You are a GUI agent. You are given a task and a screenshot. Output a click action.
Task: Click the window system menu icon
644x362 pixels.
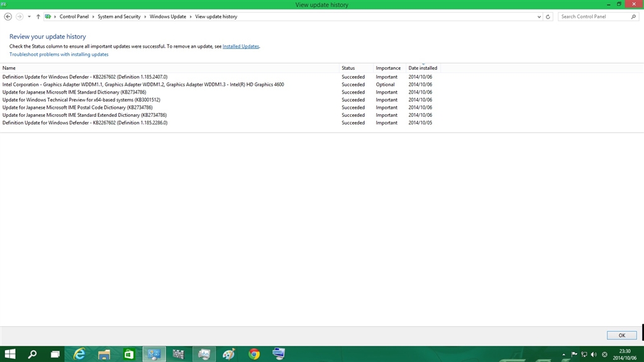coord(4,4)
